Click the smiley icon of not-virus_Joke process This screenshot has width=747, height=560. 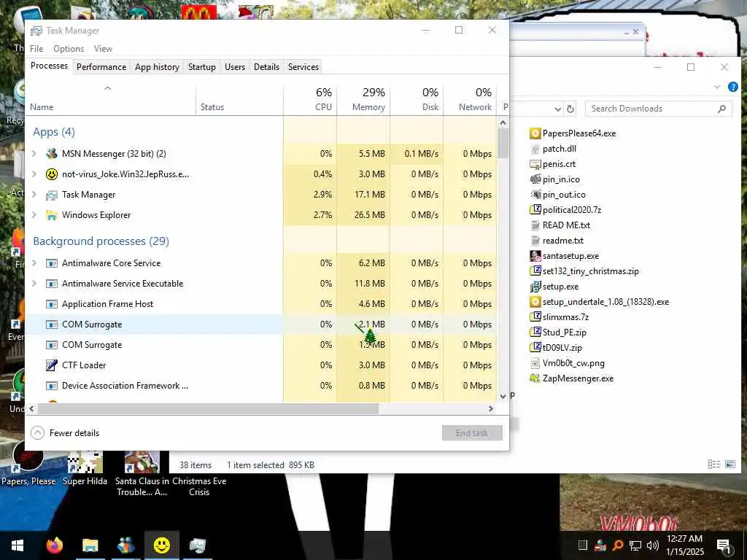[52, 174]
